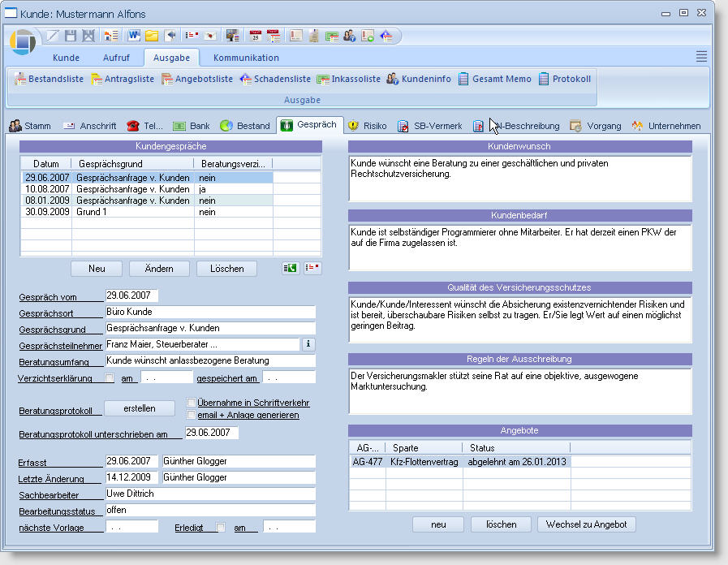This screenshot has width=728, height=565.
Task: Click the Wechsel zu Angebot button
Action: 586,524
